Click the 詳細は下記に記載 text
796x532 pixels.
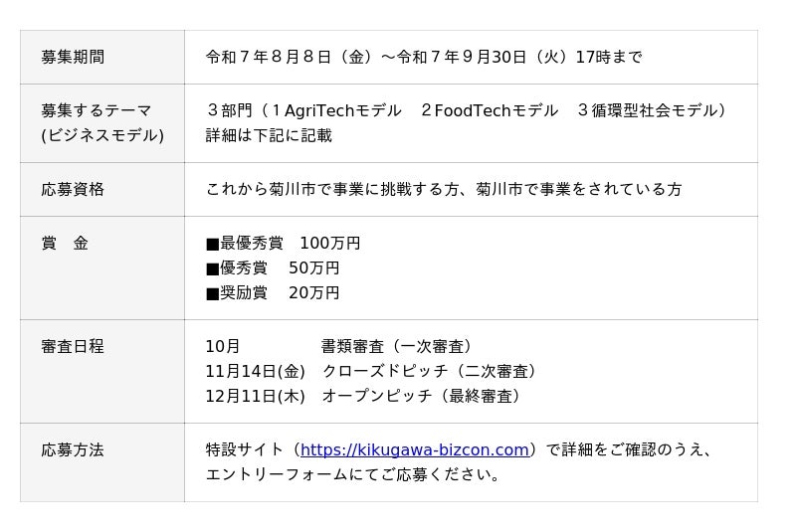269,135
